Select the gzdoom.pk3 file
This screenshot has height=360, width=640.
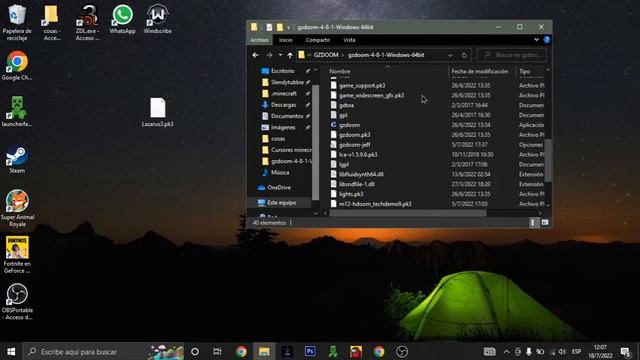pyautogui.click(x=354, y=135)
